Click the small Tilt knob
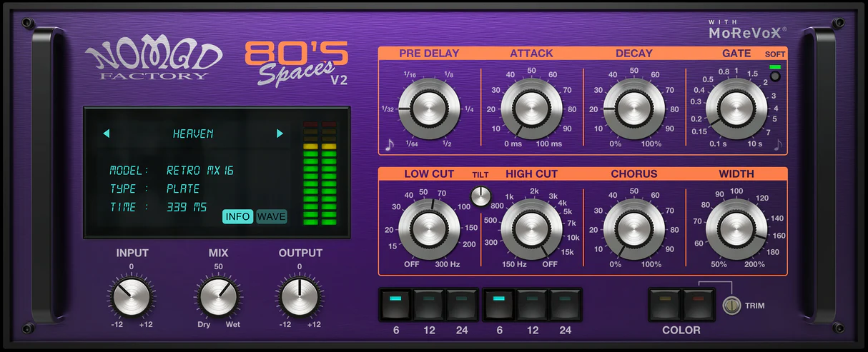 481,195
